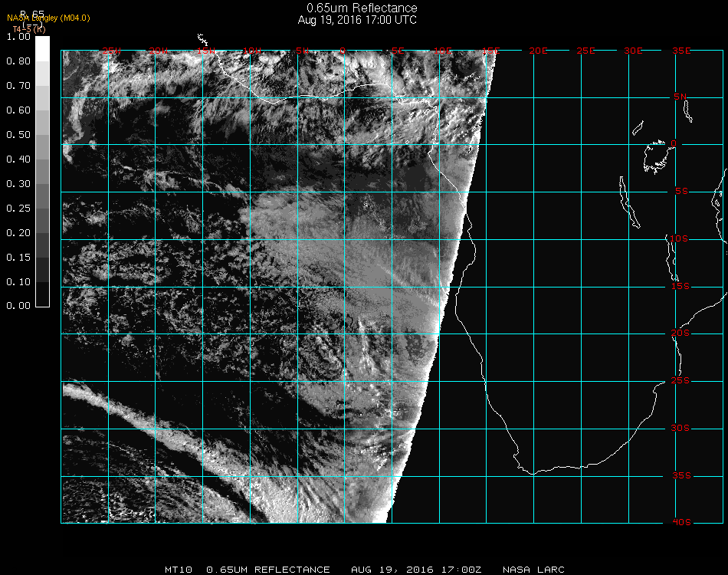Click colorbar value "0.15"
This screenshot has width=728, height=575.
point(18,258)
